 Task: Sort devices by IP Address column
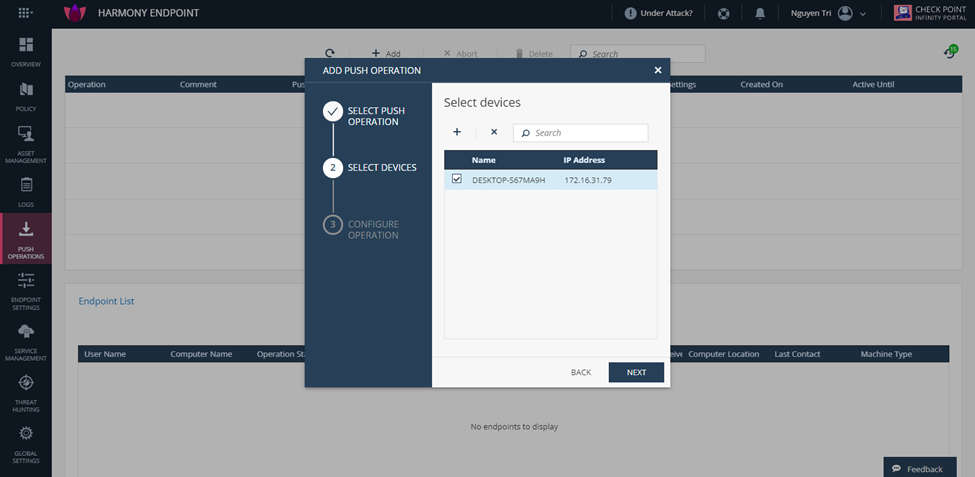(585, 160)
